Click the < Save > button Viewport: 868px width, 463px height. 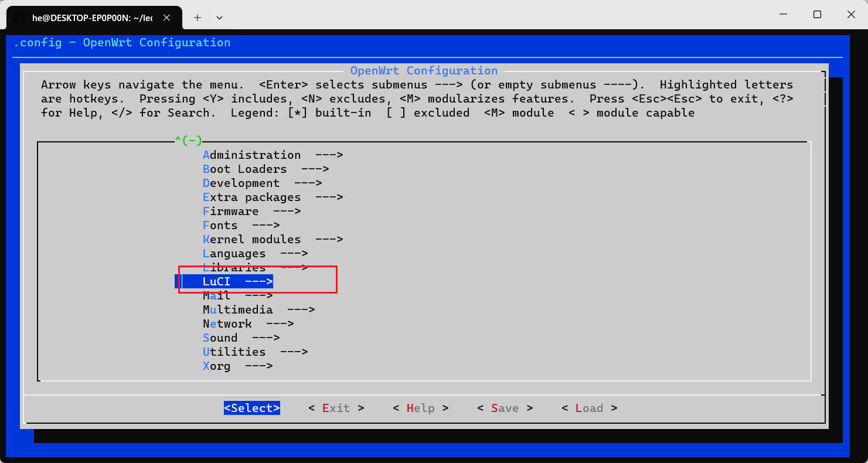(505, 408)
